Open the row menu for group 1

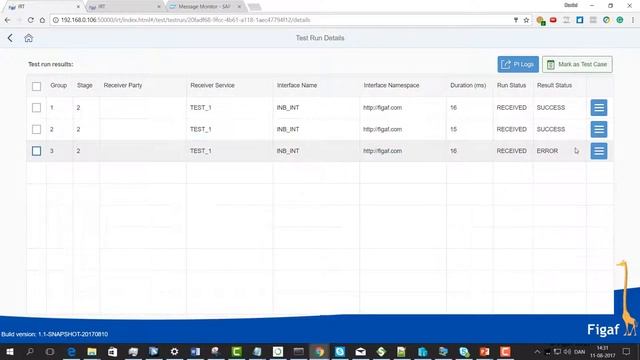tap(599, 107)
